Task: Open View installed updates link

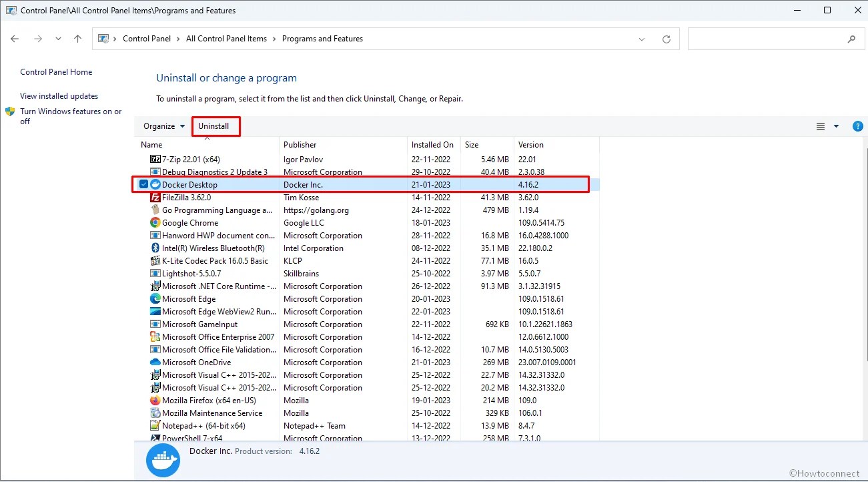Action: click(59, 95)
